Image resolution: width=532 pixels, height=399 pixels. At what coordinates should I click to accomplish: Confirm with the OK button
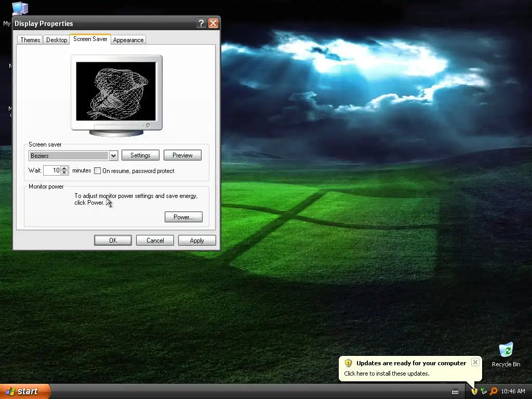click(113, 240)
